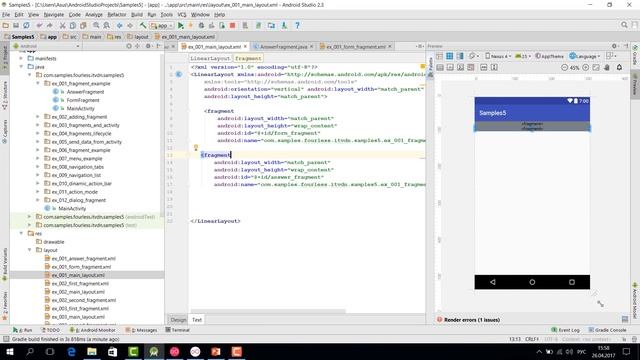Click zoom in plus icon in Preview
Viewport: 640px width, 360px height.
tap(586, 67)
